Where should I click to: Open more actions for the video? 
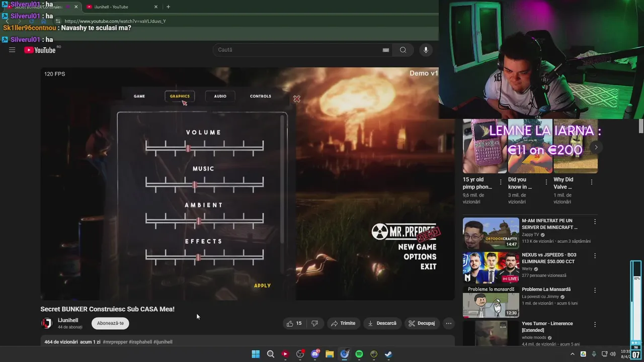449,323
